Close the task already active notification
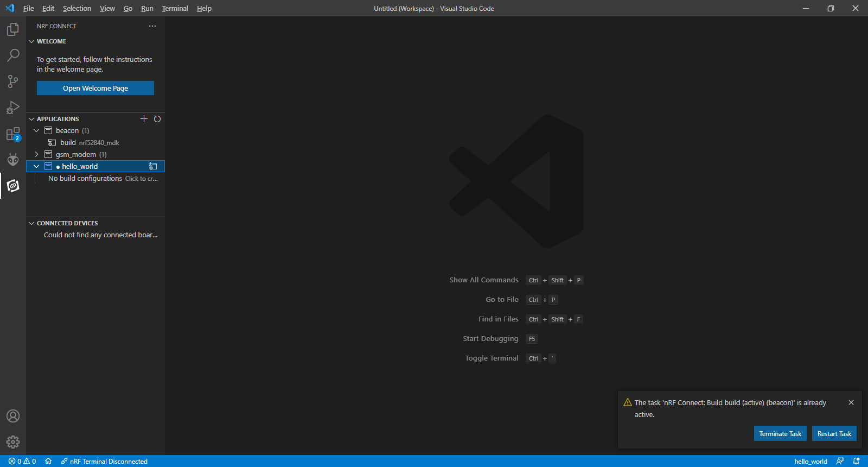 coord(851,402)
